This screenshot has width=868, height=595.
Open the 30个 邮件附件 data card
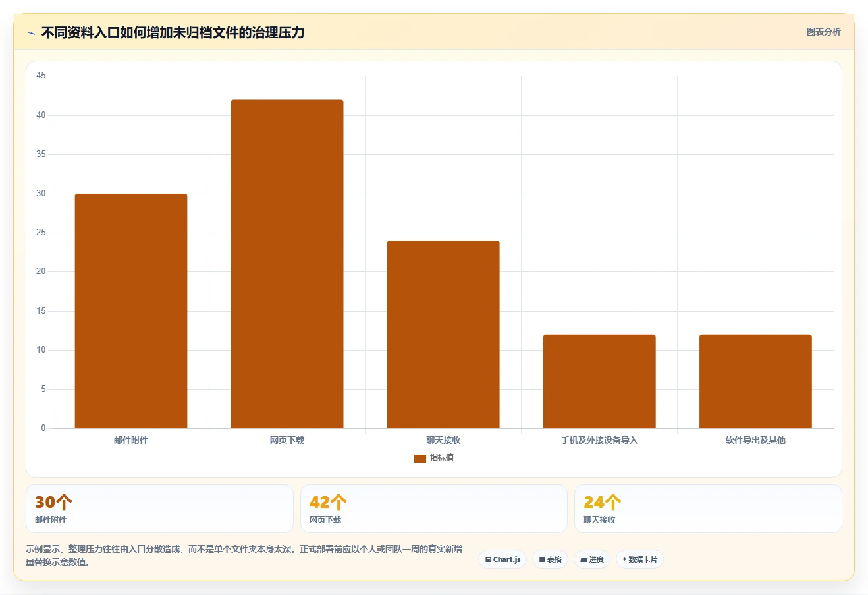pyautogui.click(x=159, y=509)
